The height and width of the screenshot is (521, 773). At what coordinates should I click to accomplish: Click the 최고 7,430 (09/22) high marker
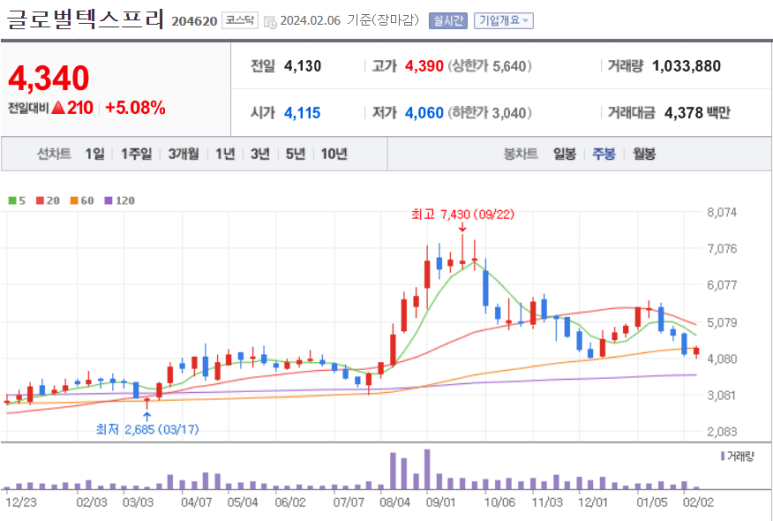coord(462,214)
